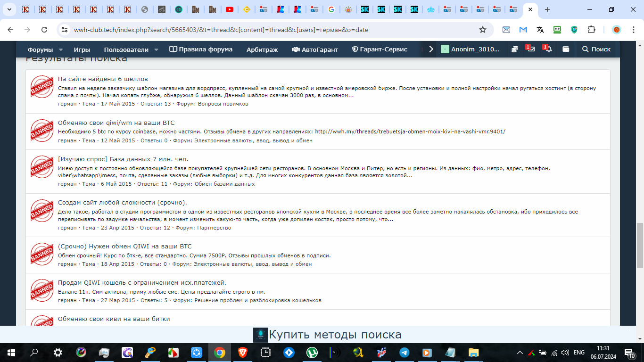Viewport: 644px width, 362px height.
Task: Open Игры navigation item
Action: coord(82,49)
